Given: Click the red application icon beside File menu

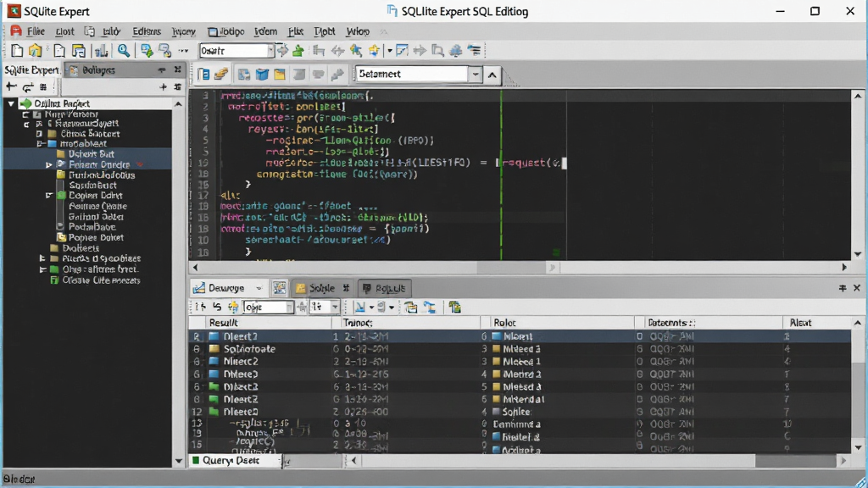Looking at the screenshot, I should (x=15, y=31).
